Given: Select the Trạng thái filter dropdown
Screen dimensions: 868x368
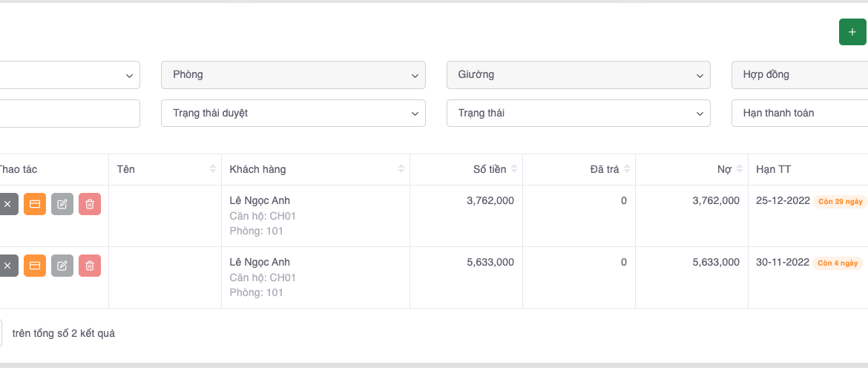Looking at the screenshot, I should 578,114.
